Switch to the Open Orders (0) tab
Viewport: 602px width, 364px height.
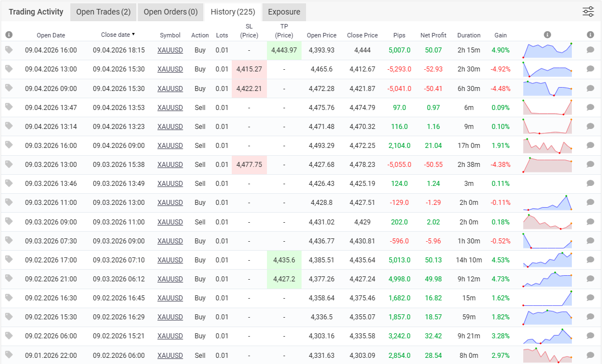point(170,12)
